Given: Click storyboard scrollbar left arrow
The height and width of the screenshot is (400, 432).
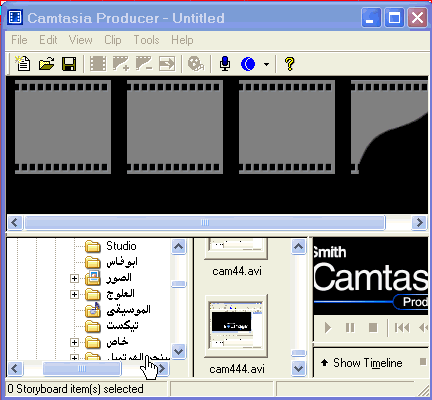Looking at the screenshot, I should click(x=15, y=222).
